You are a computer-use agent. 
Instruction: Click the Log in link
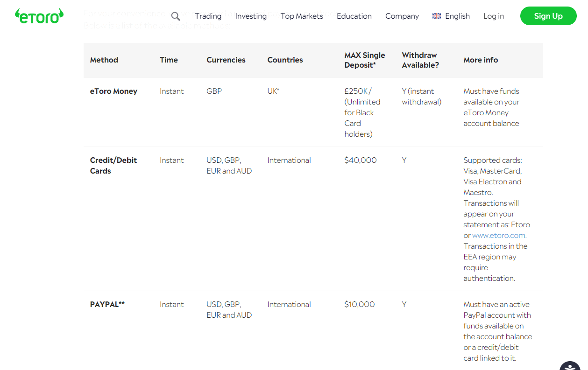(493, 16)
